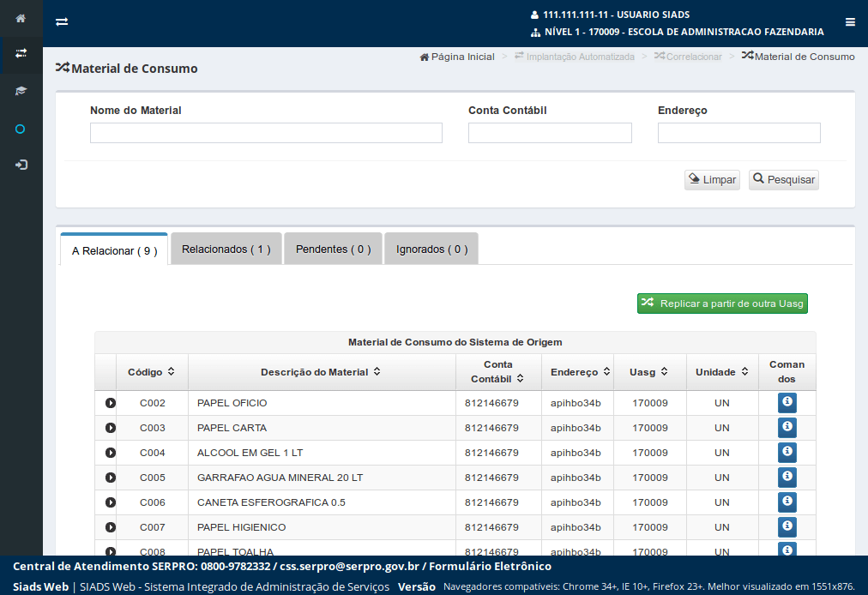This screenshot has width=868, height=595.
Task: Go to the Página Inicial breadcrumb
Action: 457,57
